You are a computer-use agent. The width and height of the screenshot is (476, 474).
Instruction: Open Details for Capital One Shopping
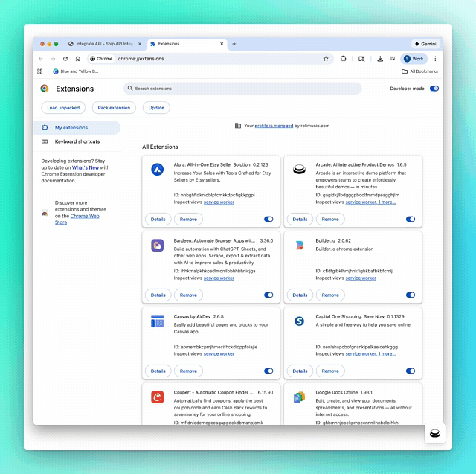300,371
